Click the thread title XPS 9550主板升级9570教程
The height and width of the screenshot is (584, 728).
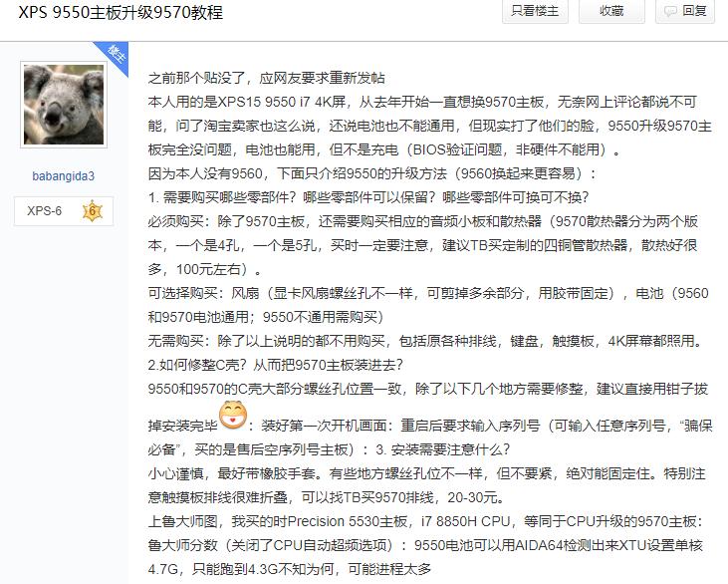click(121, 12)
